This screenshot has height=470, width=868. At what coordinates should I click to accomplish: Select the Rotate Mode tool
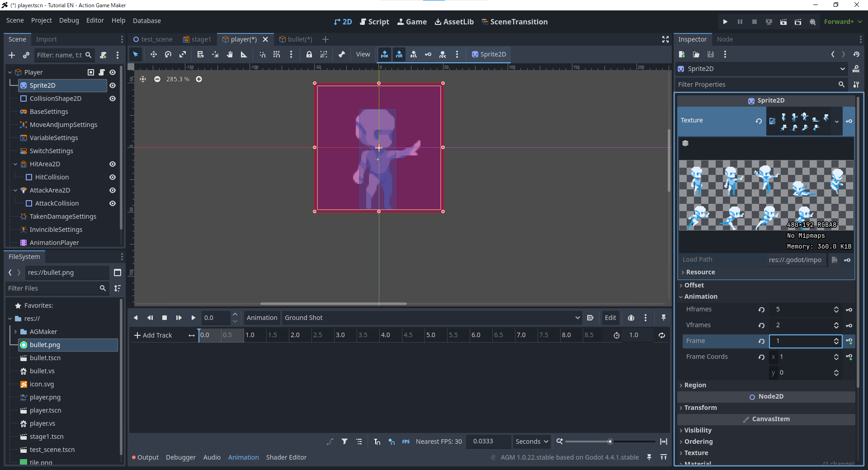168,54
